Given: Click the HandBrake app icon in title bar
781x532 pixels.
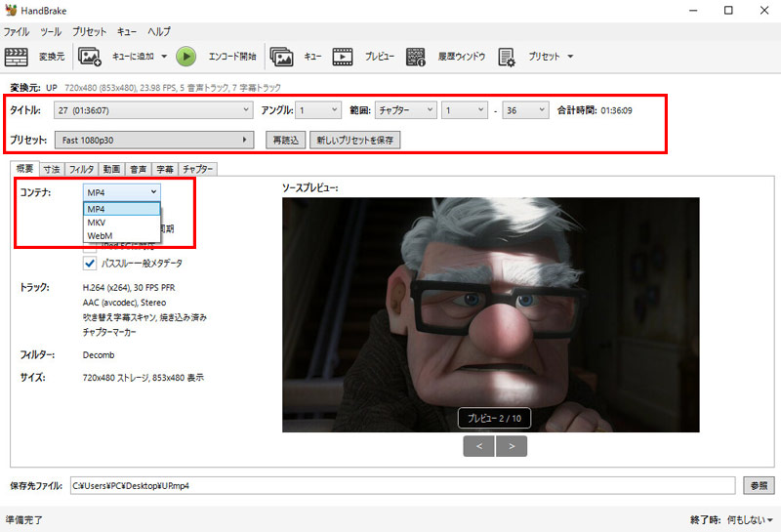Looking at the screenshot, I should pos(11,11).
